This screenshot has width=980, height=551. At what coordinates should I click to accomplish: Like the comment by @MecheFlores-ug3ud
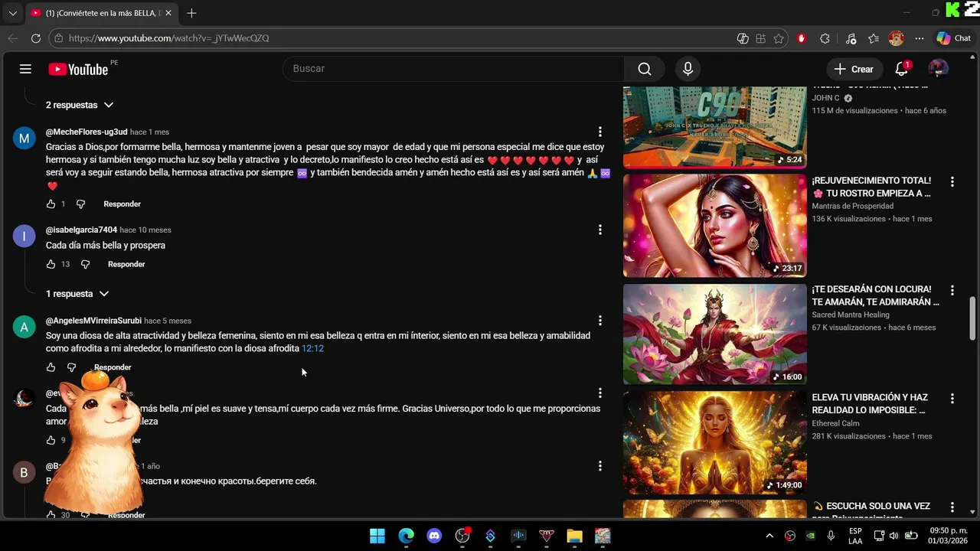click(x=51, y=204)
